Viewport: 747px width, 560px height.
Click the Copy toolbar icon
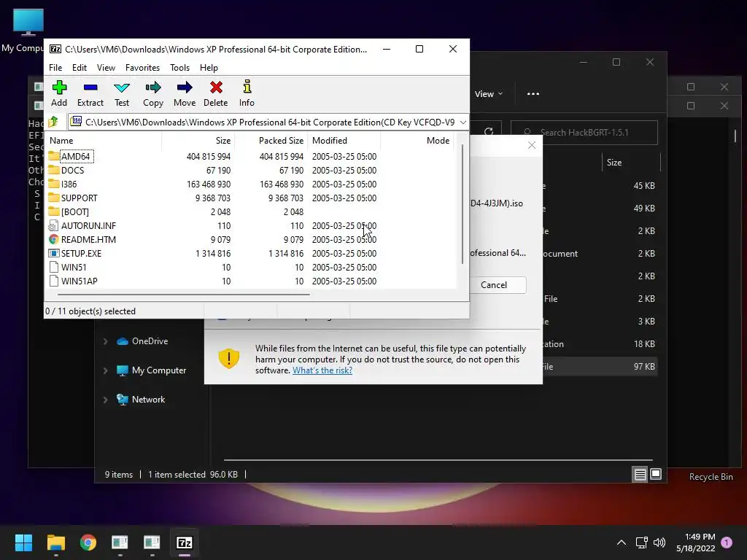click(153, 93)
